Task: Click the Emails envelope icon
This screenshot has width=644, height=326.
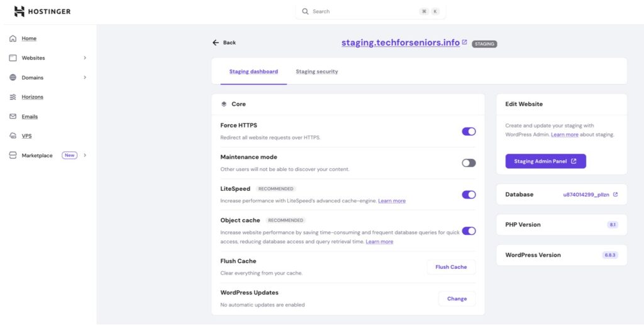Action: pos(13,117)
